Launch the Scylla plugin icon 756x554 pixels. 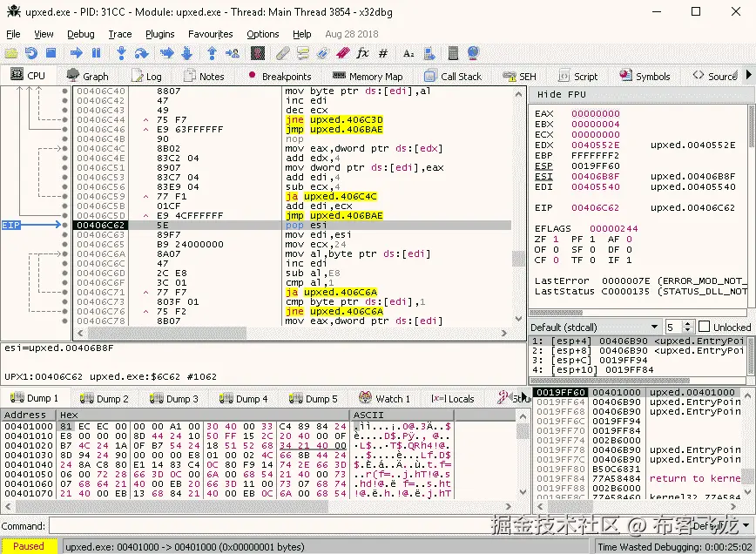pos(258,53)
